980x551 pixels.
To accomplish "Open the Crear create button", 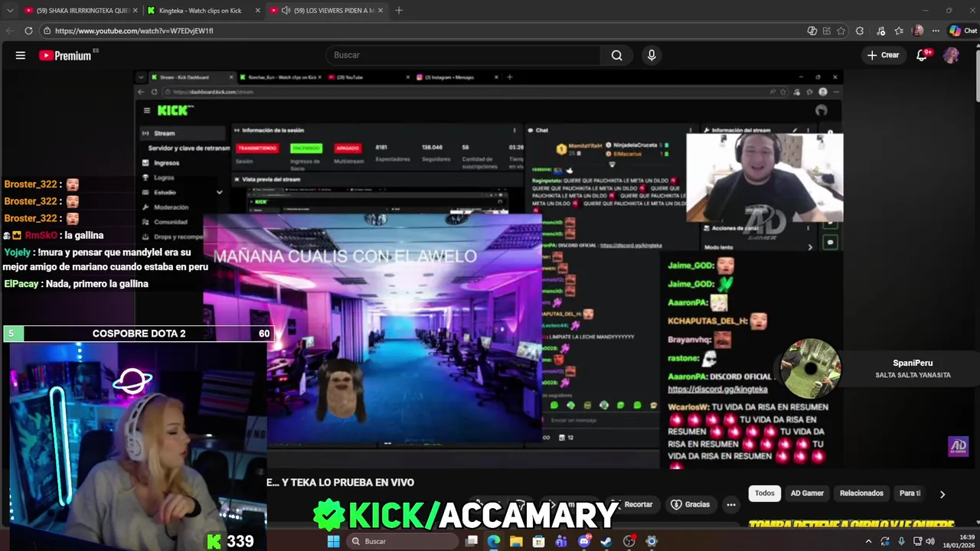I will point(883,55).
